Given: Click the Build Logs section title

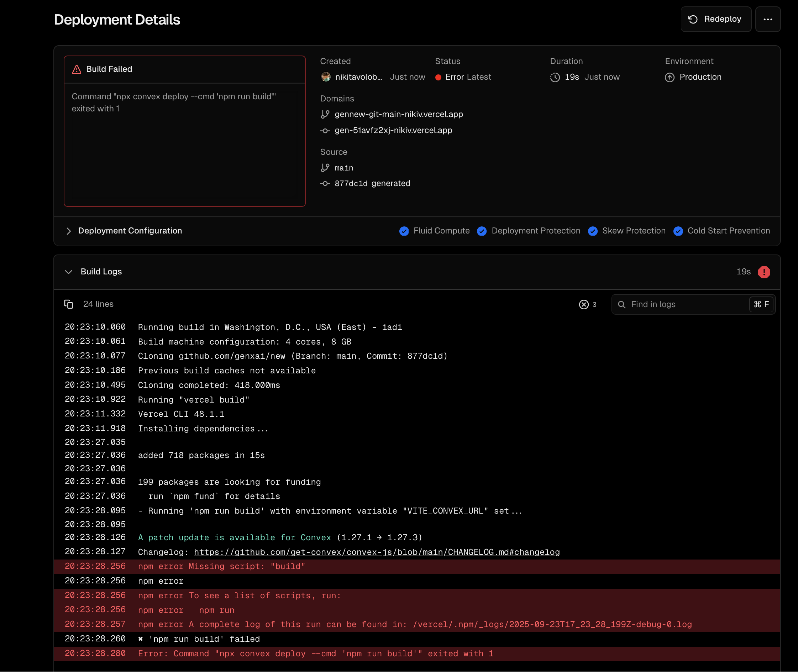Looking at the screenshot, I should tap(101, 272).
